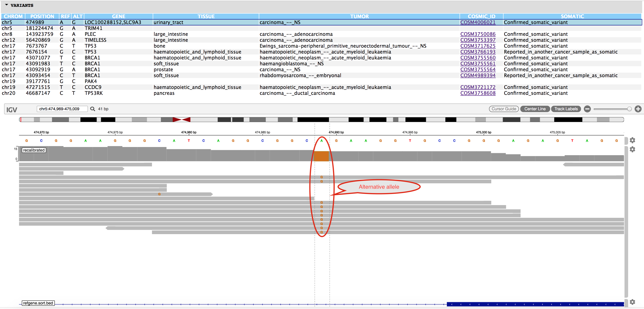Viewport: 644px width, 309px height.
Task: Open COSMIC link COSM3753397
Action: 478,40
